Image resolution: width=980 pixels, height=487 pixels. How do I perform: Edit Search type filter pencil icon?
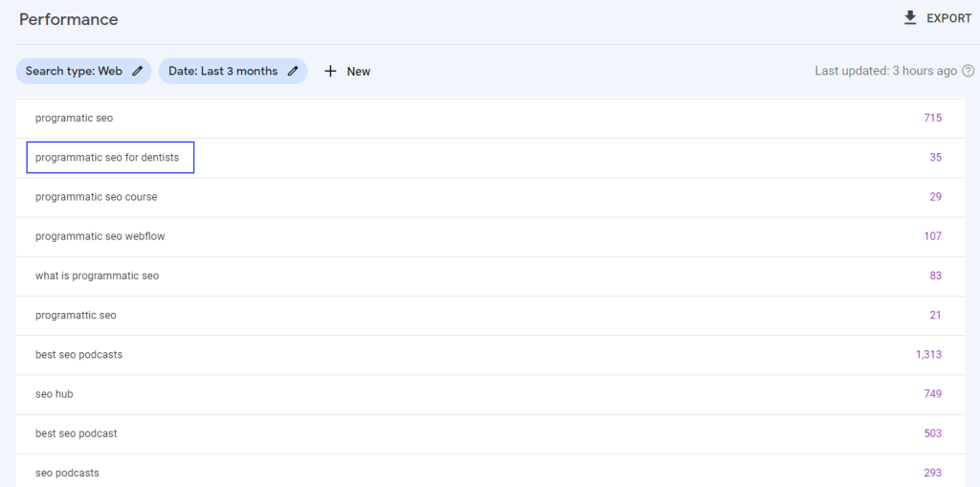pyautogui.click(x=138, y=71)
